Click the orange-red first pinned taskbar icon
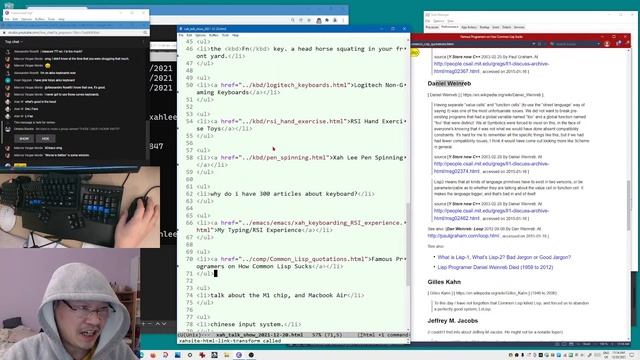 (x=153, y=355)
